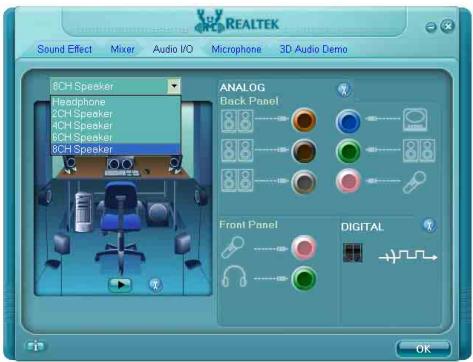Click the microphone icon beside back pink jack
The width and height of the screenshot is (473, 362).
click(x=414, y=182)
